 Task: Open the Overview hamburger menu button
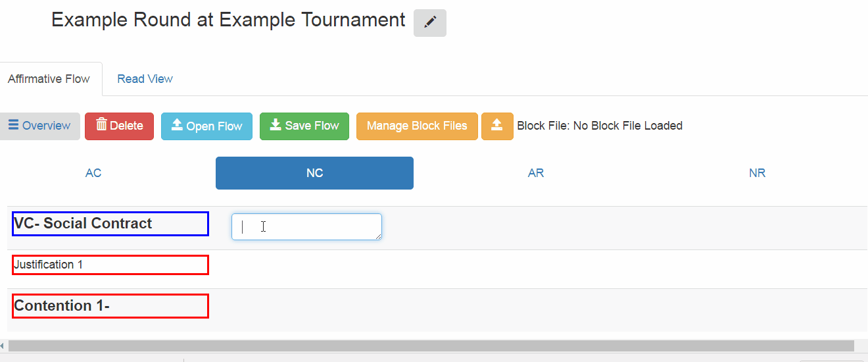(x=39, y=126)
